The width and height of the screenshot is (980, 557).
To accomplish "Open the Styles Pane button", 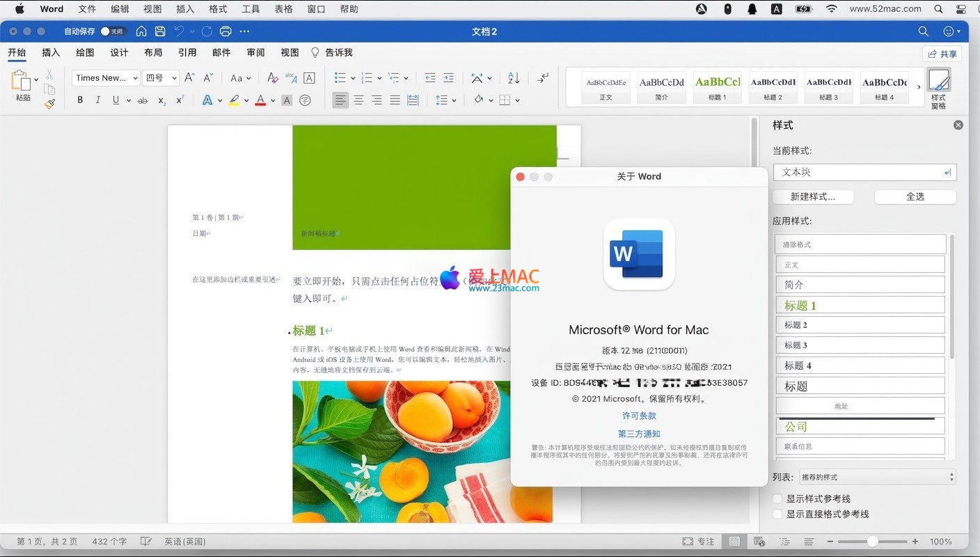I will pyautogui.click(x=938, y=88).
